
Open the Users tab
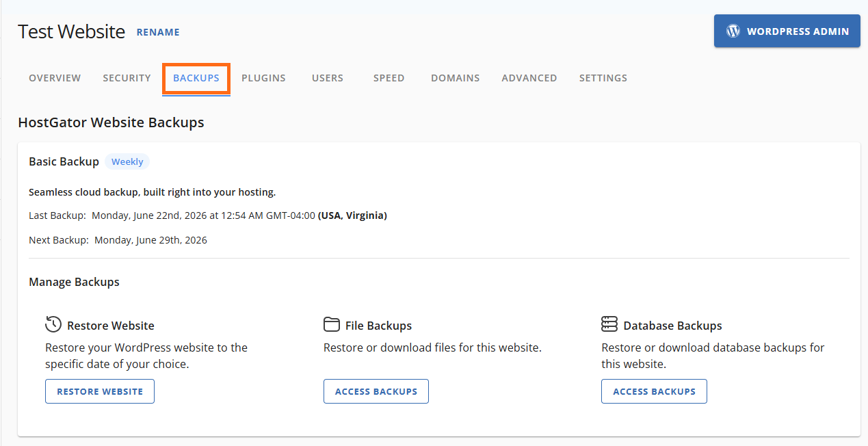tap(328, 78)
